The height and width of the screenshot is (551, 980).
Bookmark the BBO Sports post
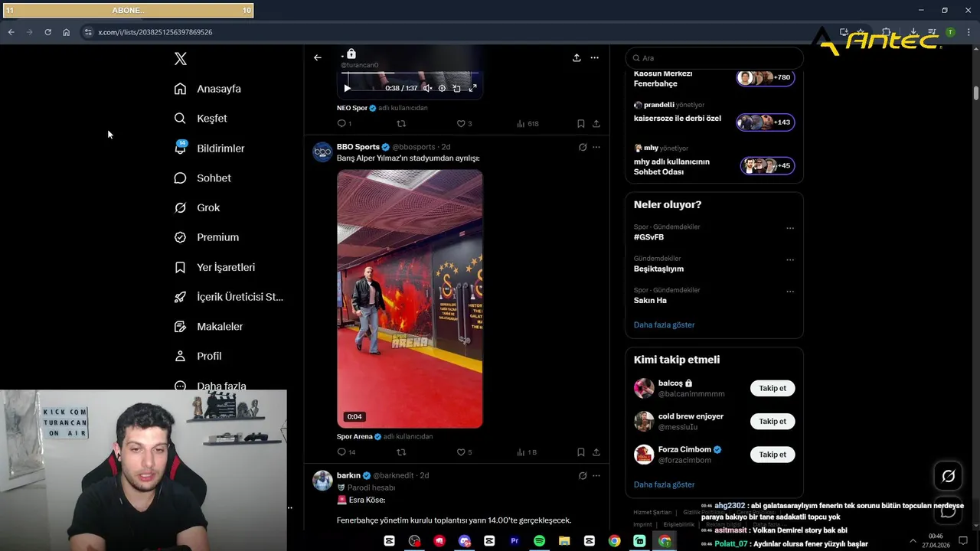[581, 452]
